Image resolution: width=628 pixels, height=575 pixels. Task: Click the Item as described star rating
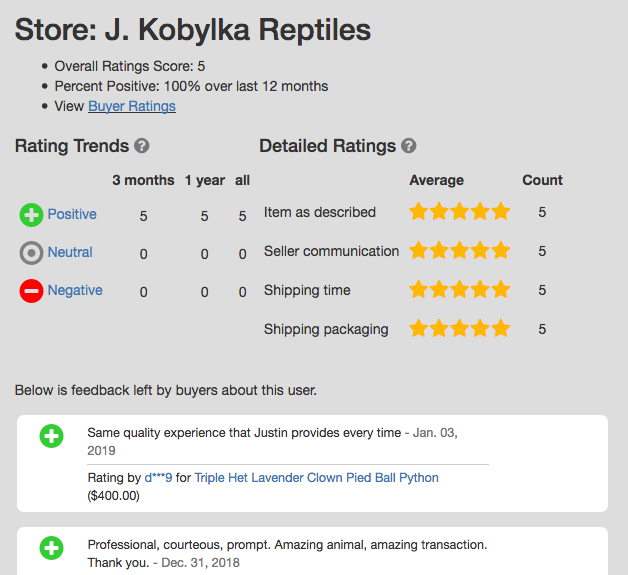click(459, 211)
